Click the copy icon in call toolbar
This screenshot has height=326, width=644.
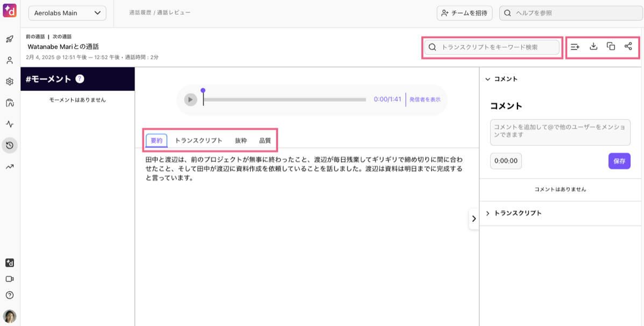point(611,47)
